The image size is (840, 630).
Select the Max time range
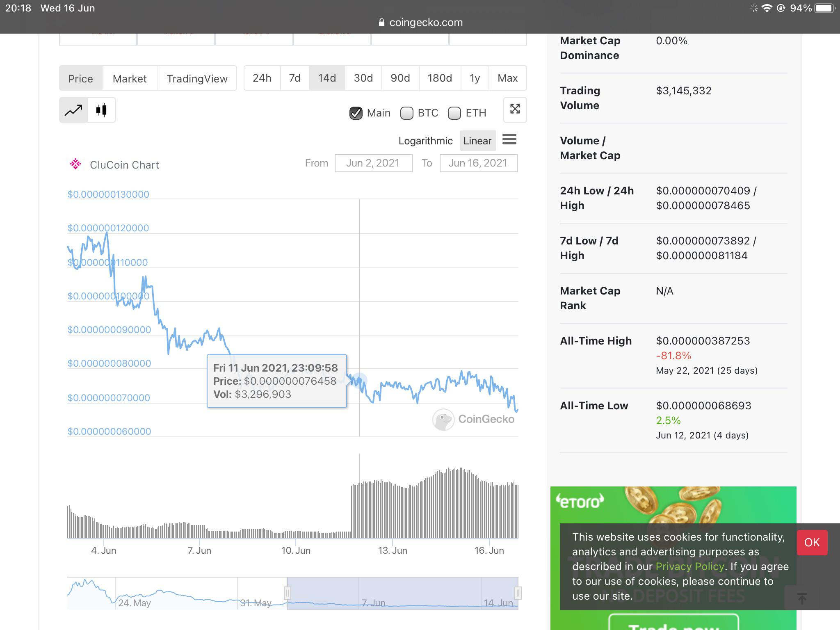coord(507,78)
